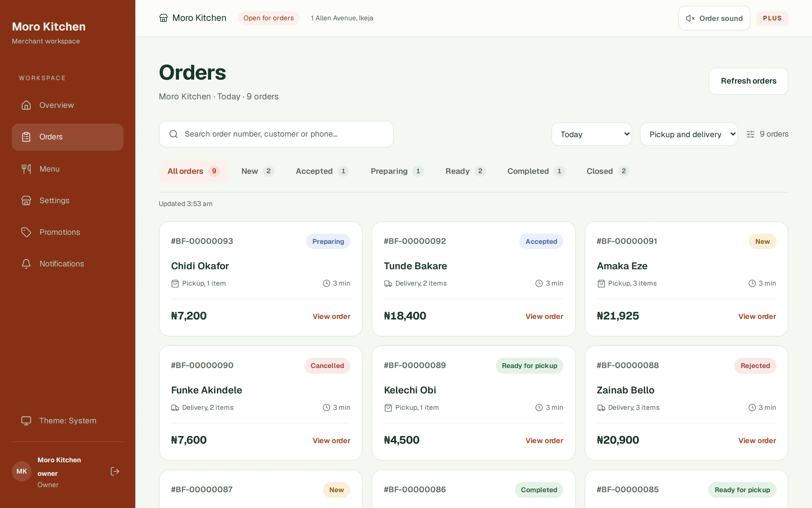Click the store icon next to Moro Kitchen header
812x508 pixels.
164,18
